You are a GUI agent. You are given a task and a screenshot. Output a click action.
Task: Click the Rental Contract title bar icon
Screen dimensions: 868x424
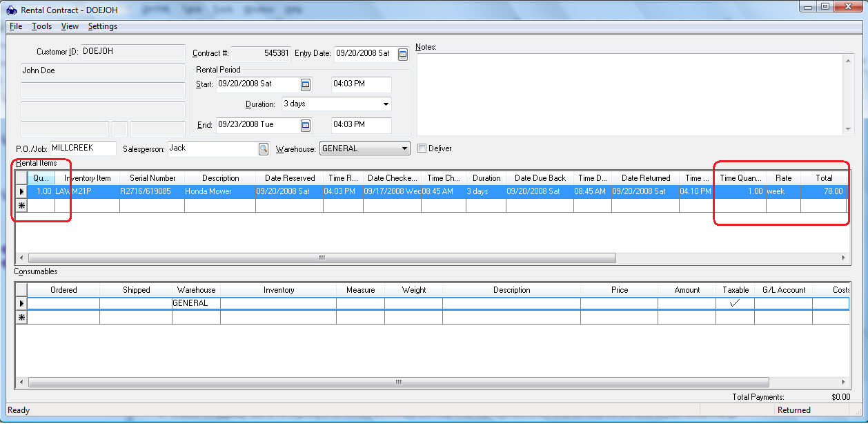[11, 10]
